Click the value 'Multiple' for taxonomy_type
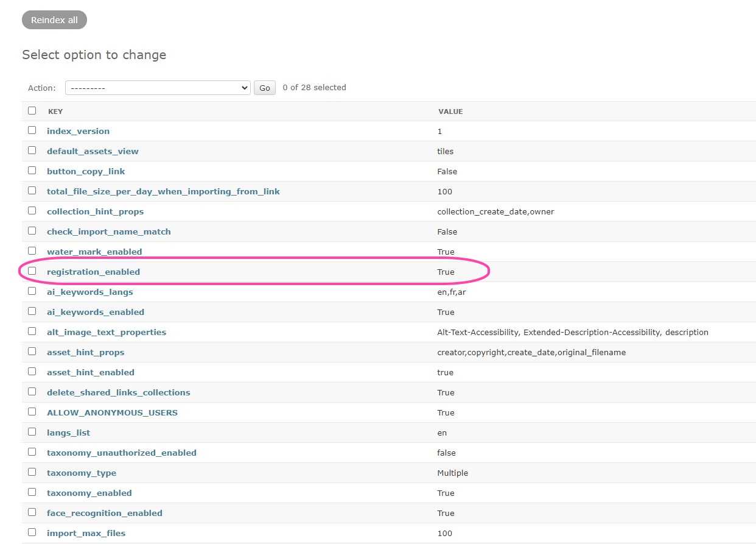This screenshot has width=756, height=544. pos(452,473)
